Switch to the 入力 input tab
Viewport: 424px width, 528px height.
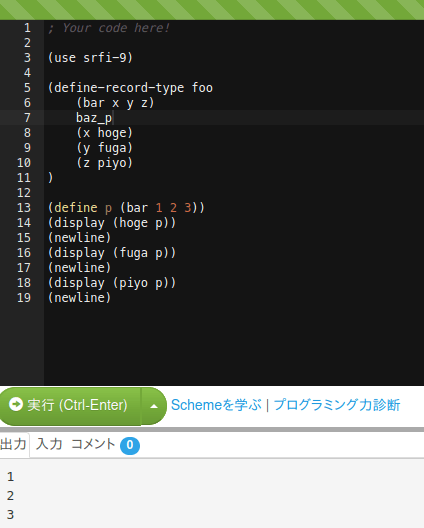[49, 444]
